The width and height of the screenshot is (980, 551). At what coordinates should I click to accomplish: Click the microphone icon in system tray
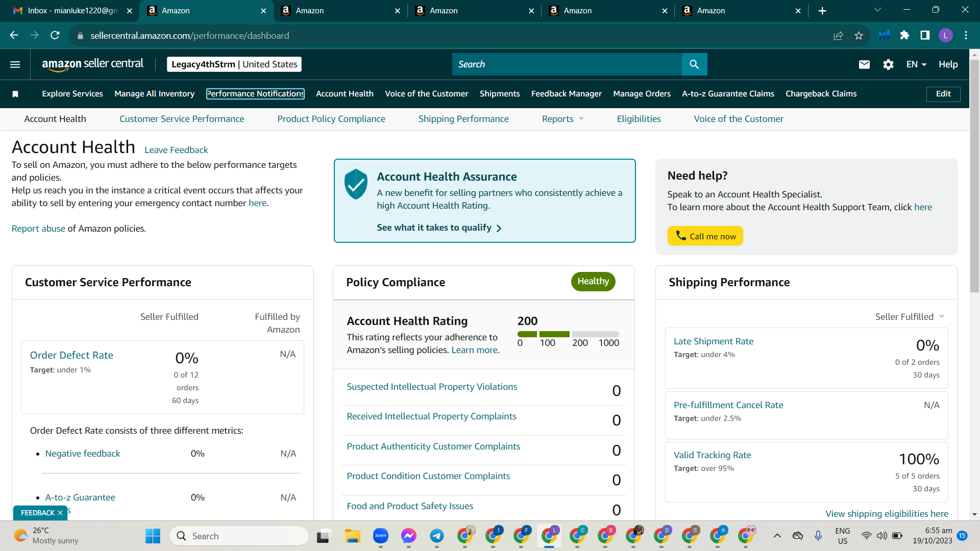(x=818, y=536)
